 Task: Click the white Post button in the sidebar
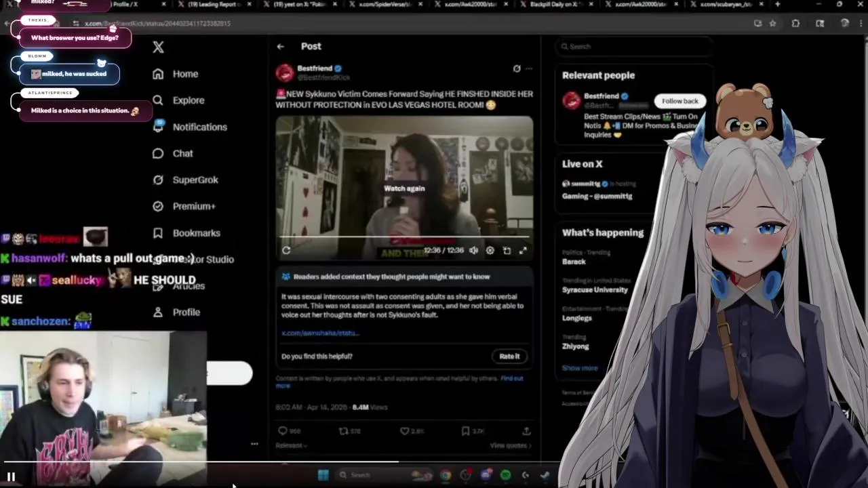229,373
